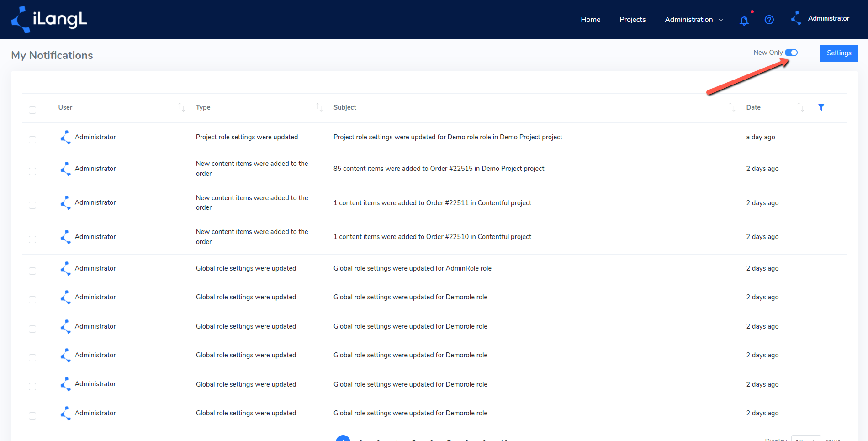
Task: Click 'Project role settings were updated' type cell
Action: 247,137
